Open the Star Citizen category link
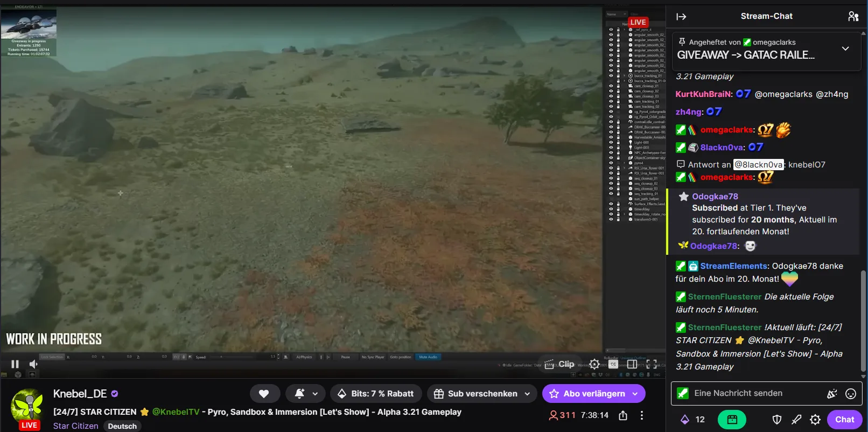The image size is (868, 432). pyautogui.click(x=76, y=426)
